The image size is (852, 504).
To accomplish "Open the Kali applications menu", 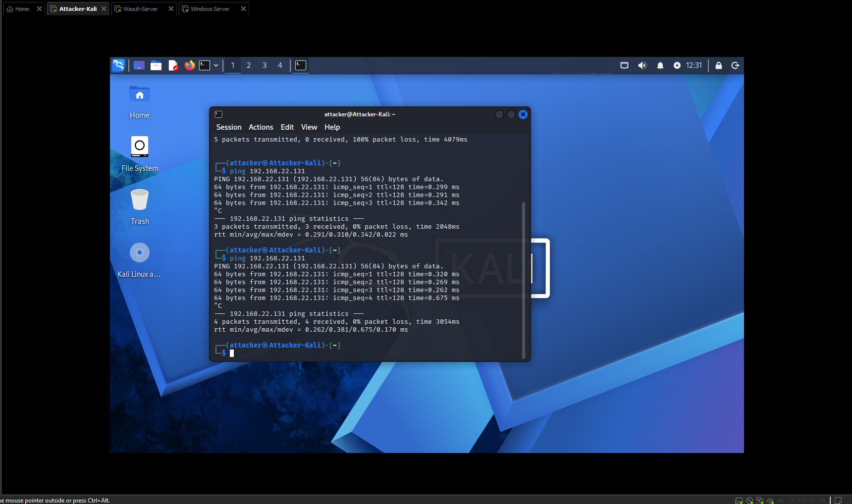I will point(118,65).
